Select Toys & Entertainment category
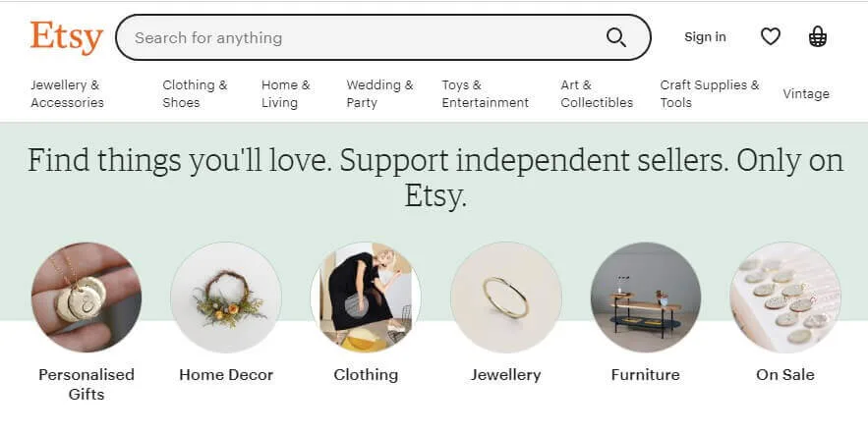The image size is (868, 434). 485,94
